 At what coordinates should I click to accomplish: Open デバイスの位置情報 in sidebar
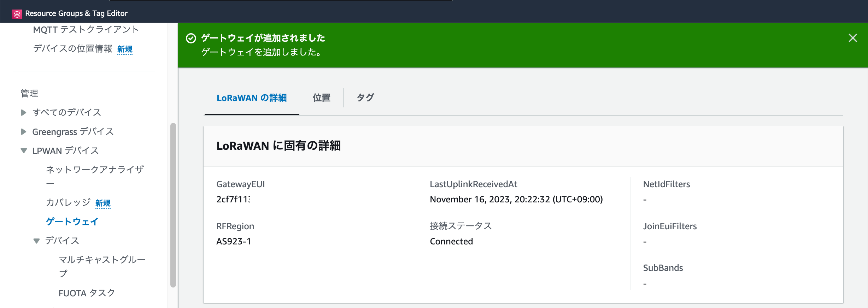point(72,49)
